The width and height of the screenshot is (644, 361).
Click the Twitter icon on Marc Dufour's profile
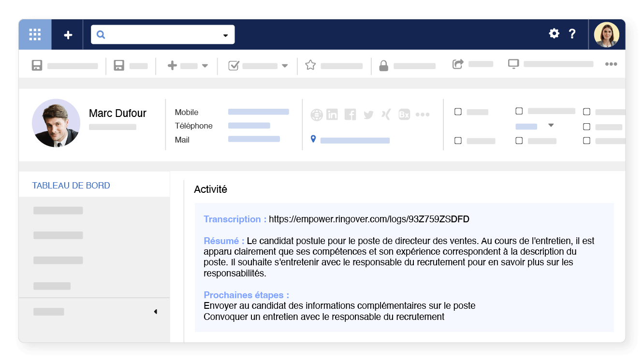[368, 114]
